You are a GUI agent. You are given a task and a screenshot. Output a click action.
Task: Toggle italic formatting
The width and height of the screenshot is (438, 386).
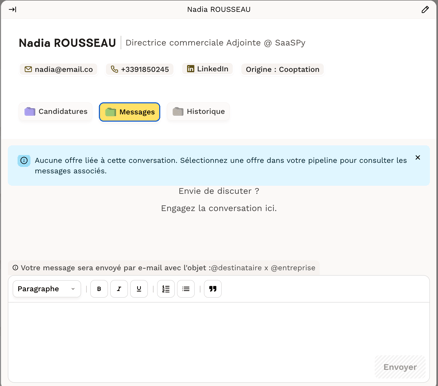click(119, 289)
